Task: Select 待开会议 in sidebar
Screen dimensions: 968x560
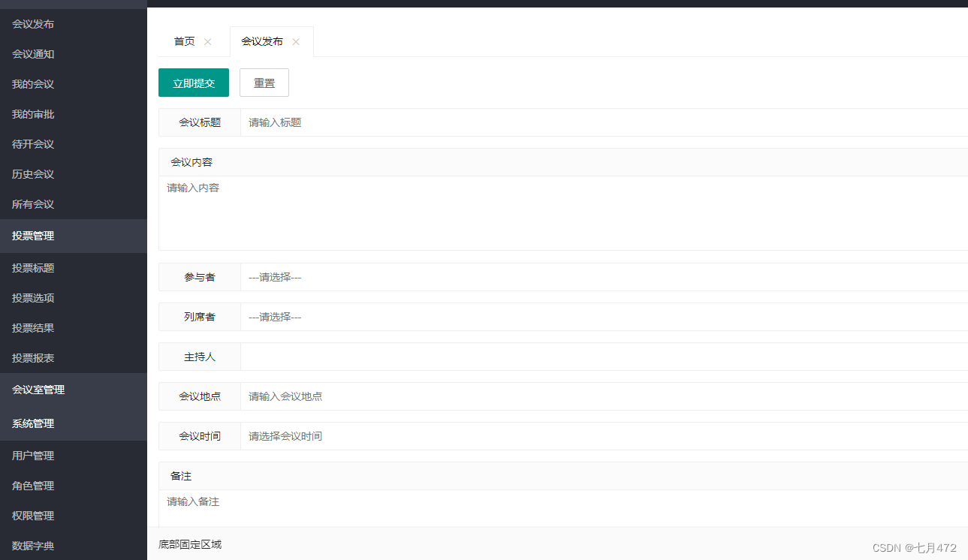Action: click(32, 143)
